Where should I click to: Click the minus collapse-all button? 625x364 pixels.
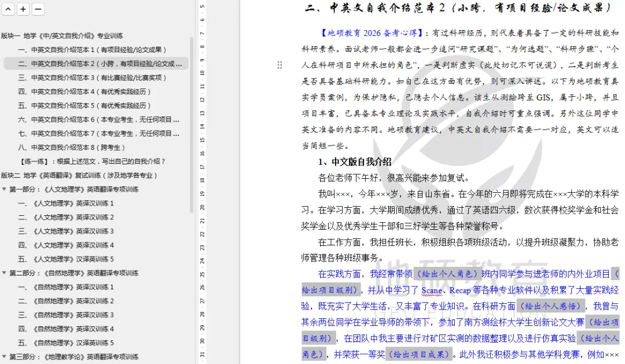point(38,9)
